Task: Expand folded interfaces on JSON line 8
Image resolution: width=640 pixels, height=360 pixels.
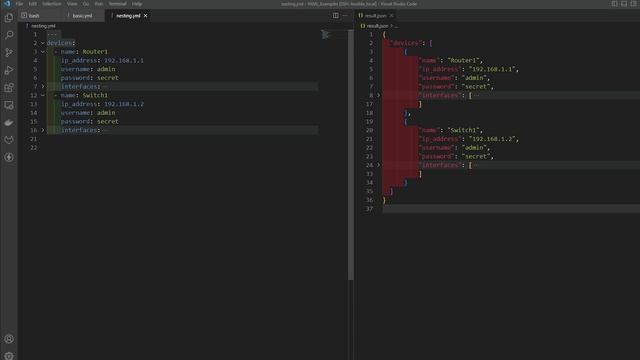Action: click(378, 95)
